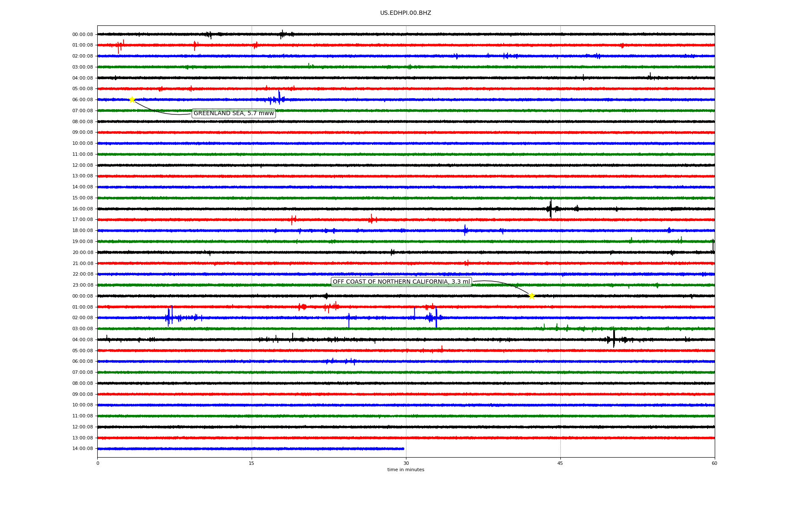Click the blue burst on the 06:00:08 Greenland trace
812x508 pixels.
click(x=279, y=99)
